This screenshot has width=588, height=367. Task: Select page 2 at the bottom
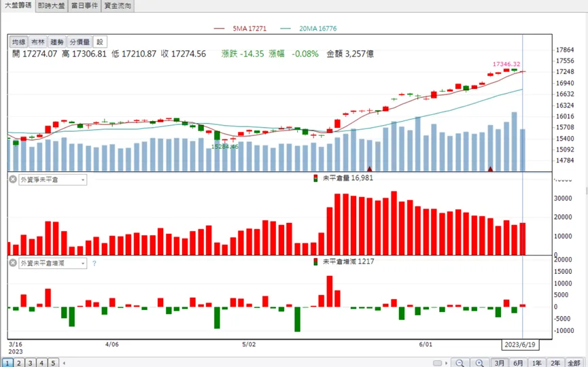pyautogui.click(x=19, y=363)
